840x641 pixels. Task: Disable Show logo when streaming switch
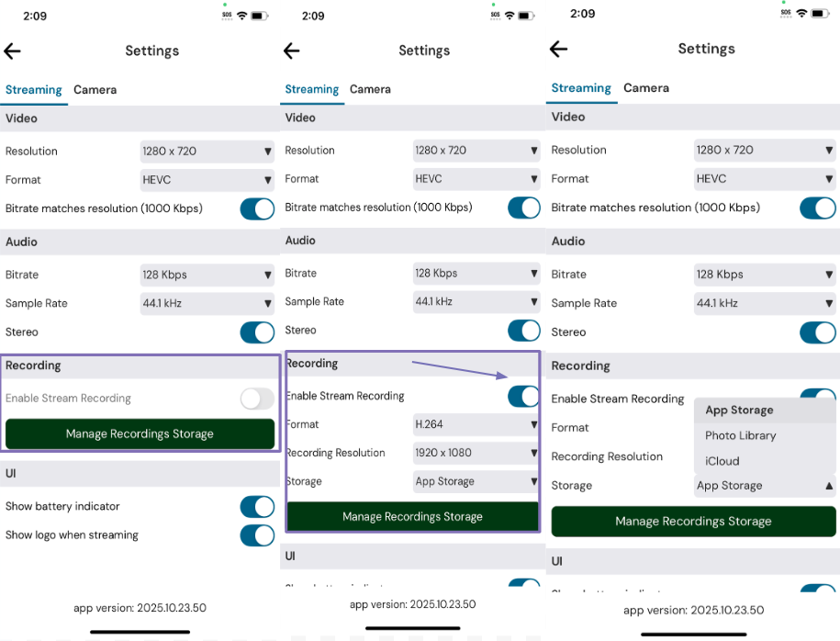[257, 534]
